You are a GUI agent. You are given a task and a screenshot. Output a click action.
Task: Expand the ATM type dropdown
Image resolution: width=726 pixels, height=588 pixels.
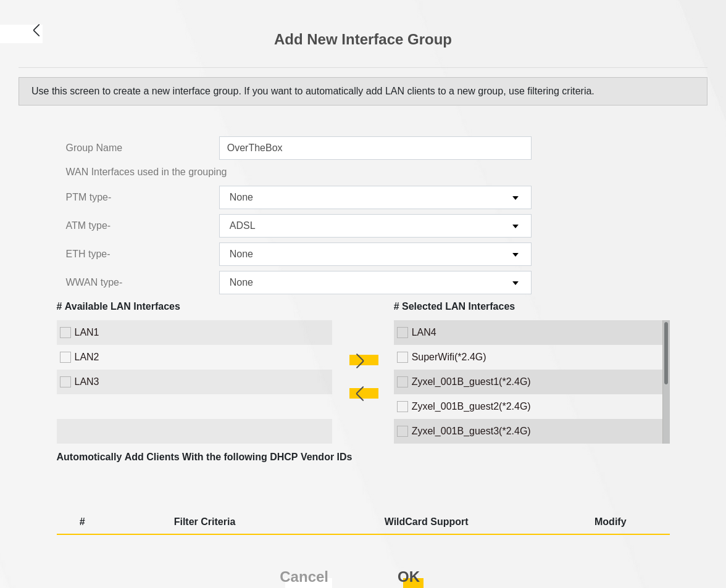375,226
